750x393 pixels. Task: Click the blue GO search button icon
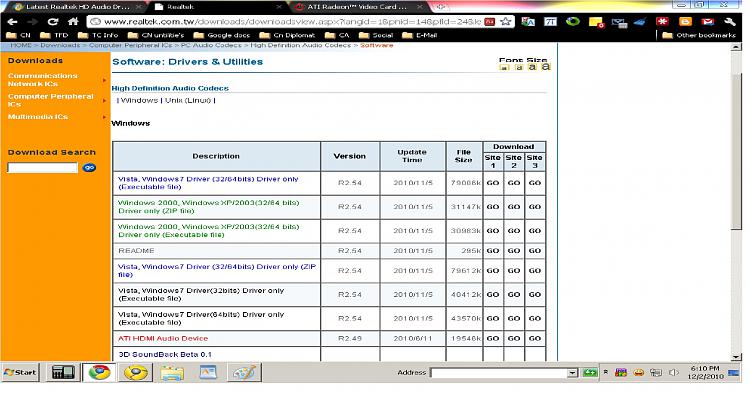tap(89, 168)
